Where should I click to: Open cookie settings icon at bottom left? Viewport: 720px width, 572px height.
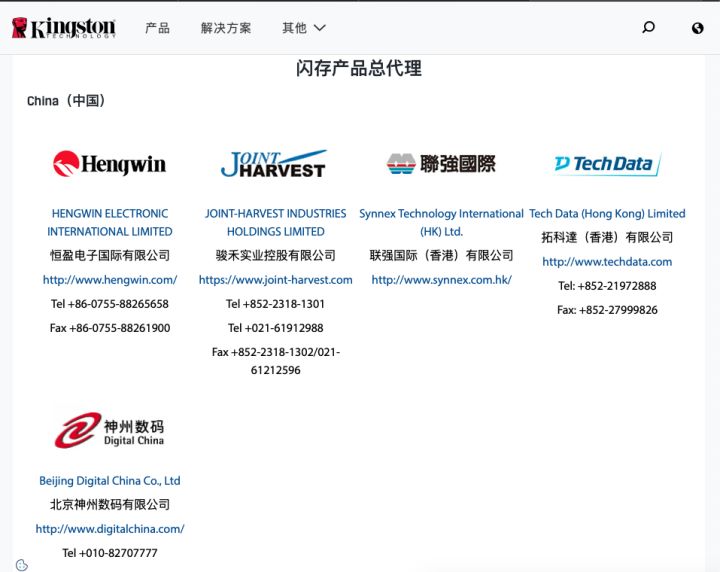[22, 565]
